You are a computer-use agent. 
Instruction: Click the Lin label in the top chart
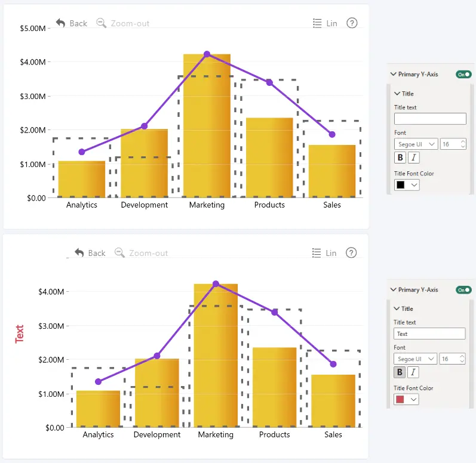(332, 23)
